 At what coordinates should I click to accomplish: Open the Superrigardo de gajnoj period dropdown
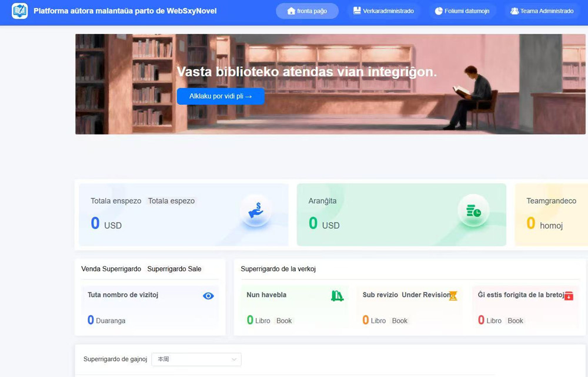[x=196, y=359]
